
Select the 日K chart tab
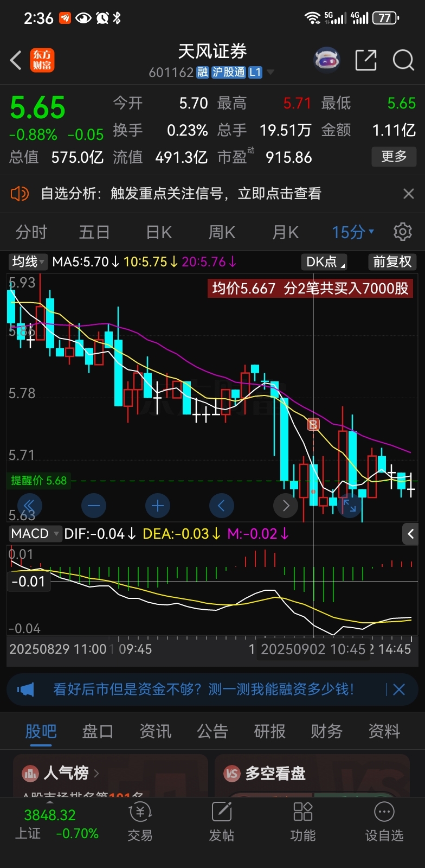point(158,232)
